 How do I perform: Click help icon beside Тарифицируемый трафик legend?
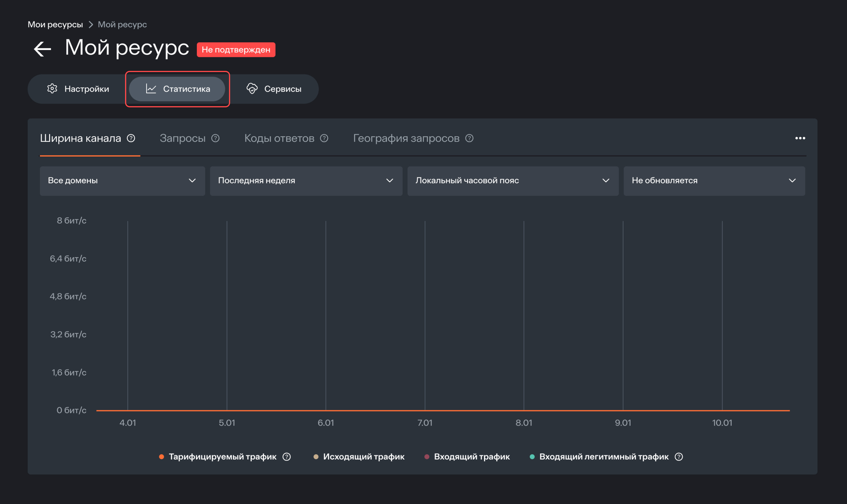(287, 457)
